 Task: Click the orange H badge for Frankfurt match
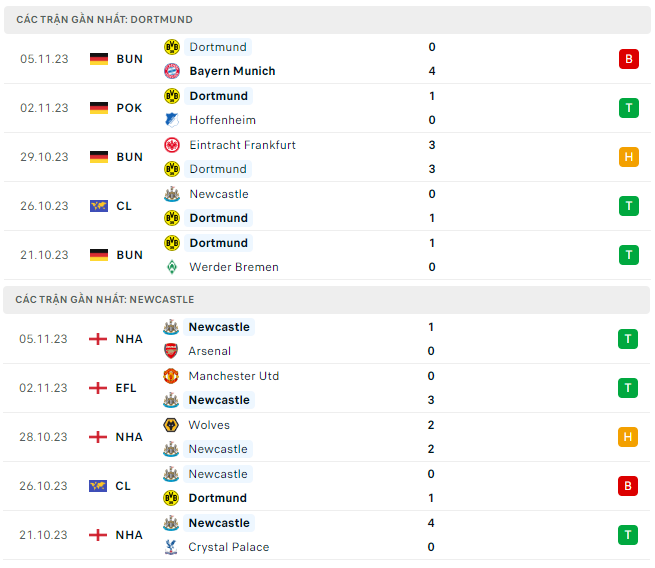tap(628, 157)
